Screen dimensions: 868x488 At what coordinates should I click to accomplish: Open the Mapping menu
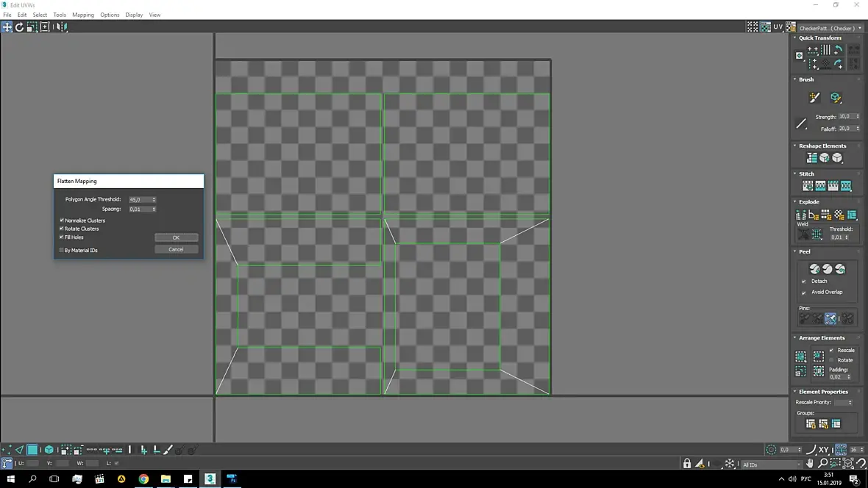pos(83,15)
